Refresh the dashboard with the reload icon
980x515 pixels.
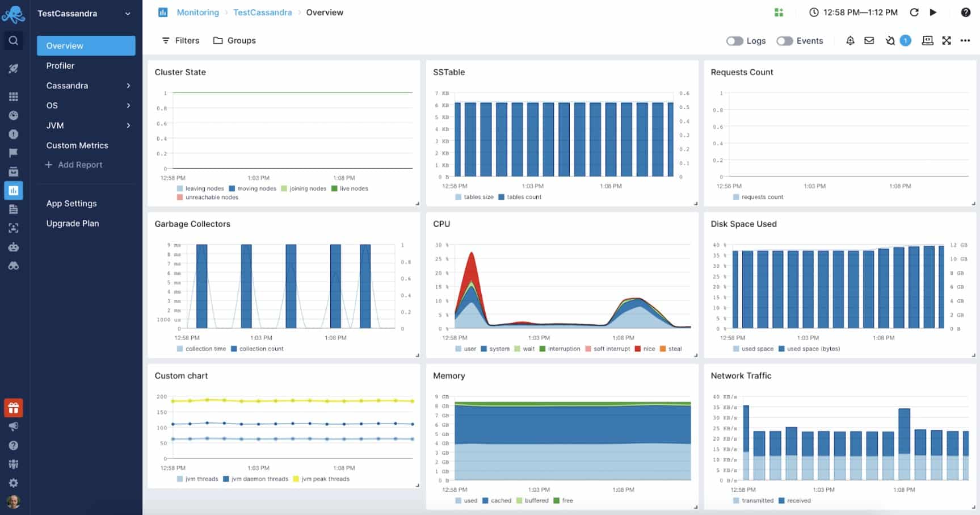pyautogui.click(x=914, y=12)
